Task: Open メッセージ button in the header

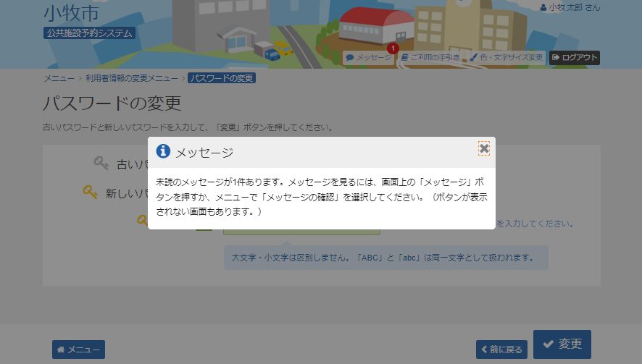Action: point(369,58)
